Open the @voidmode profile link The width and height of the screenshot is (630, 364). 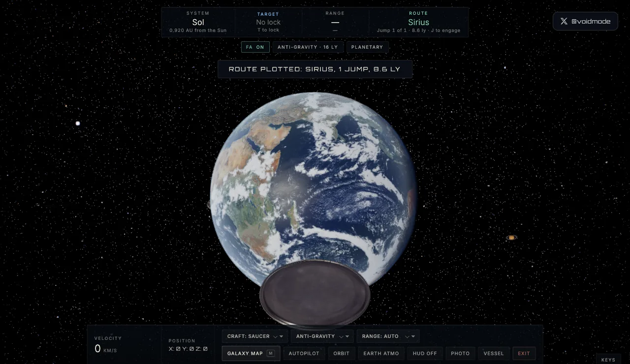585,21
